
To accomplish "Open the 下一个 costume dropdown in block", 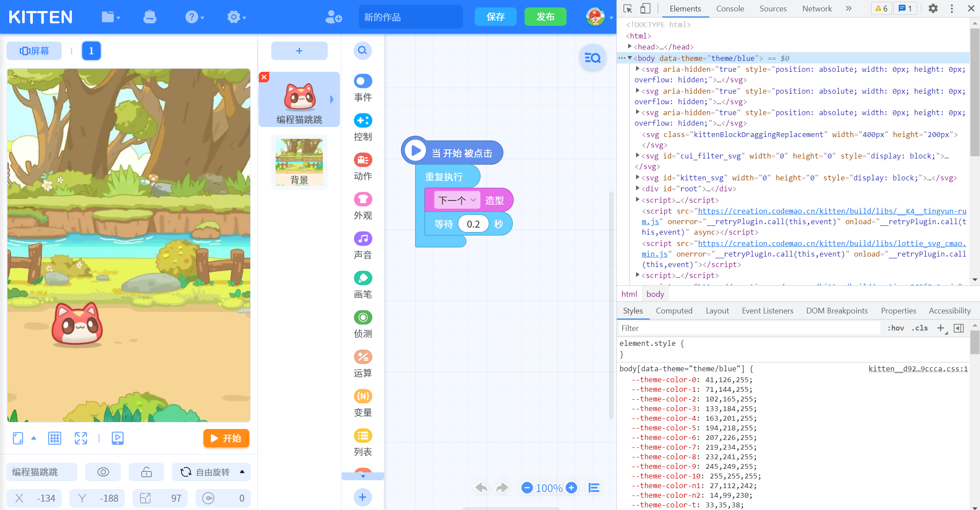I will [x=457, y=200].
